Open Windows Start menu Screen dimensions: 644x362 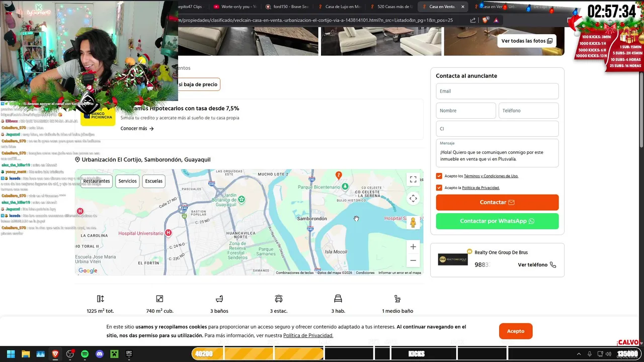(x=11, y=354)
